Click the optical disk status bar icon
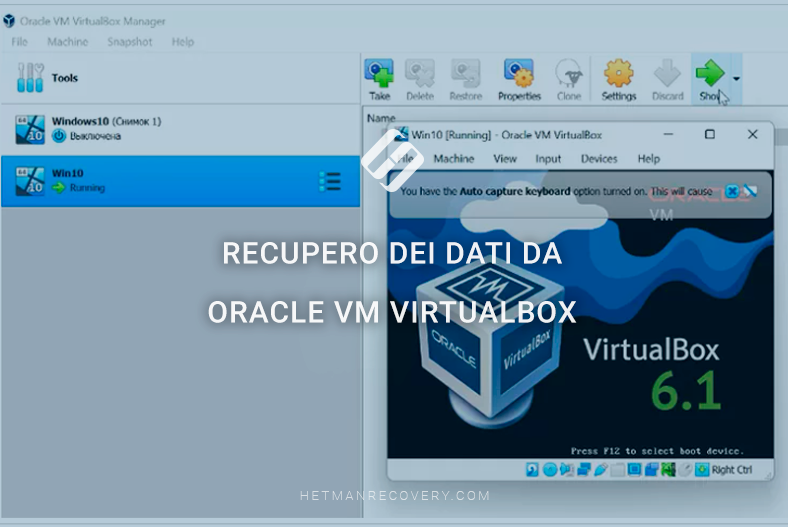Viewport: 788px width, 527px height. pyautogui.click(x=550, y=470)
